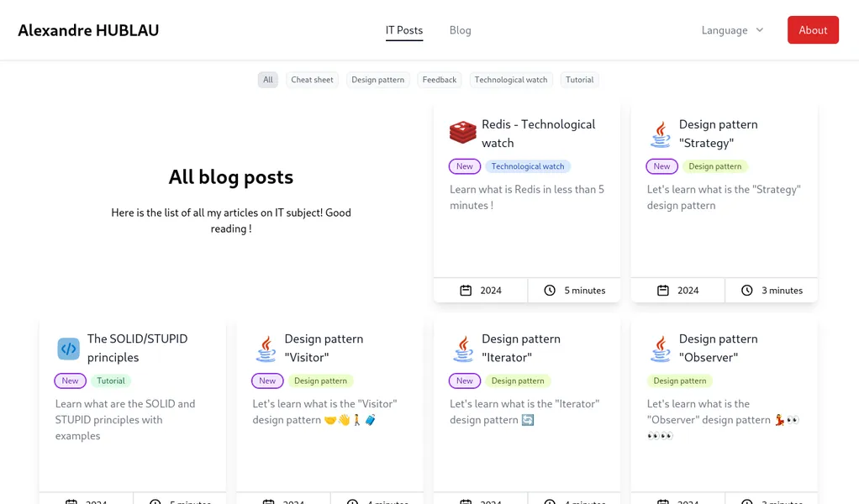This screenshot has height=504, width=859.
Task: Switch to the IT Posts tab
Action: pyautogui.click(x=404, y=30)
